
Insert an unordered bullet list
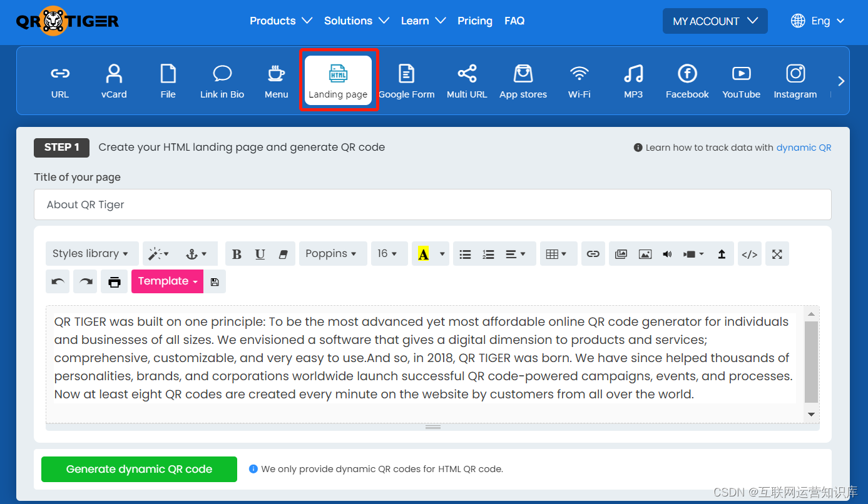465,254
